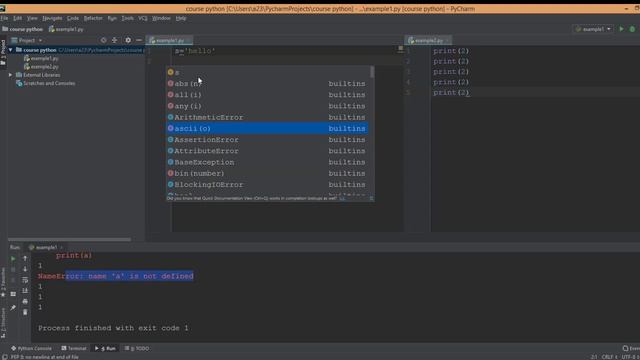Open the Python Console tool window
640x360 pixels.
(x=31, y=349)
